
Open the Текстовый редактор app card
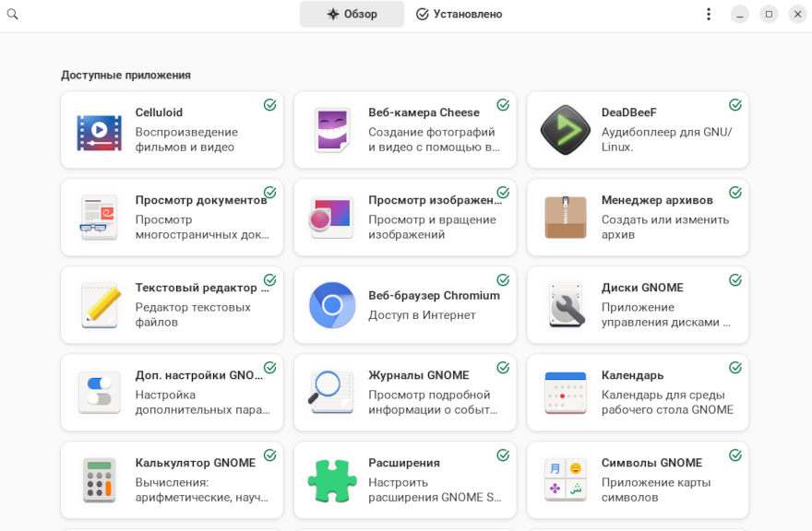(x=200, y=305)
